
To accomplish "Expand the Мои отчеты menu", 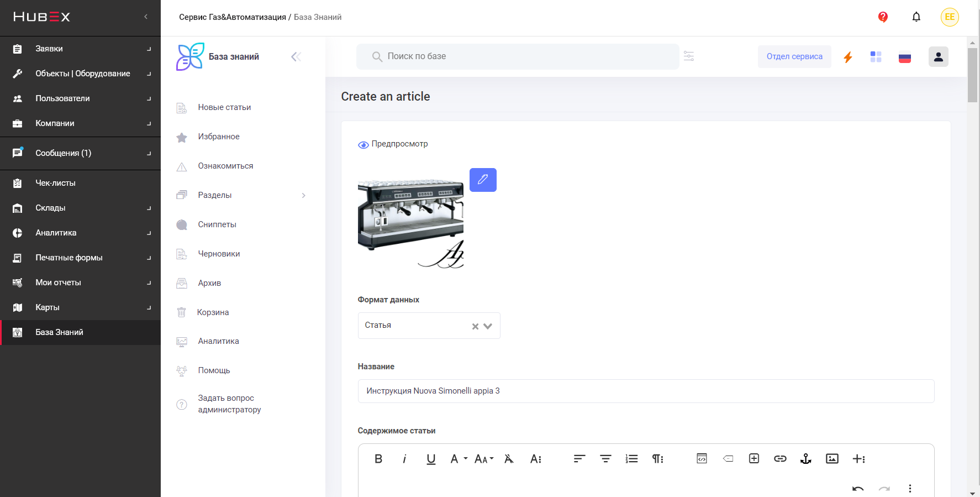I will click(x=80, y=282).
